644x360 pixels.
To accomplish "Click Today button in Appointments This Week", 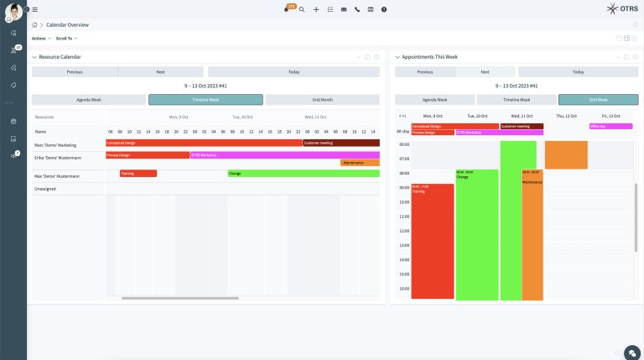I will click(574, 72).
